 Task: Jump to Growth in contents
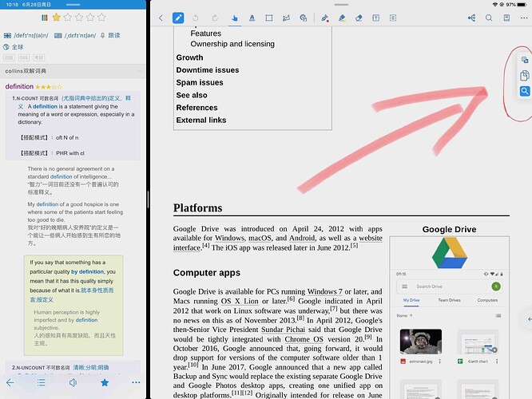coord(189,57)
